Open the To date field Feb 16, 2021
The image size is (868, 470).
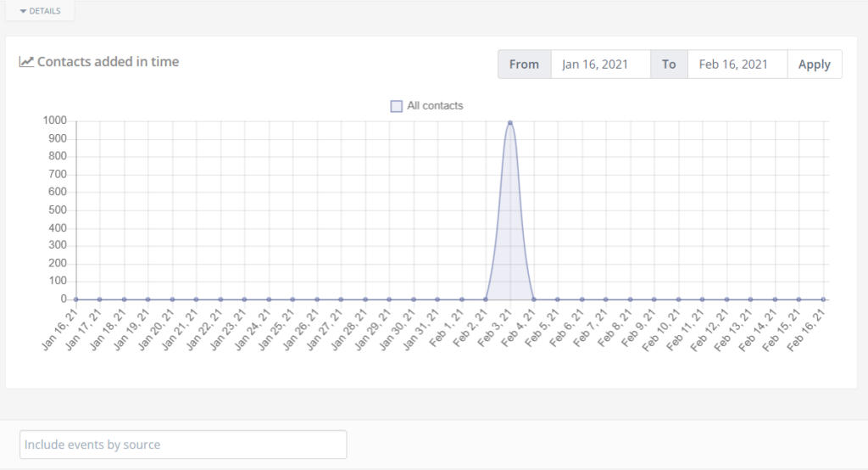[737, 64]
